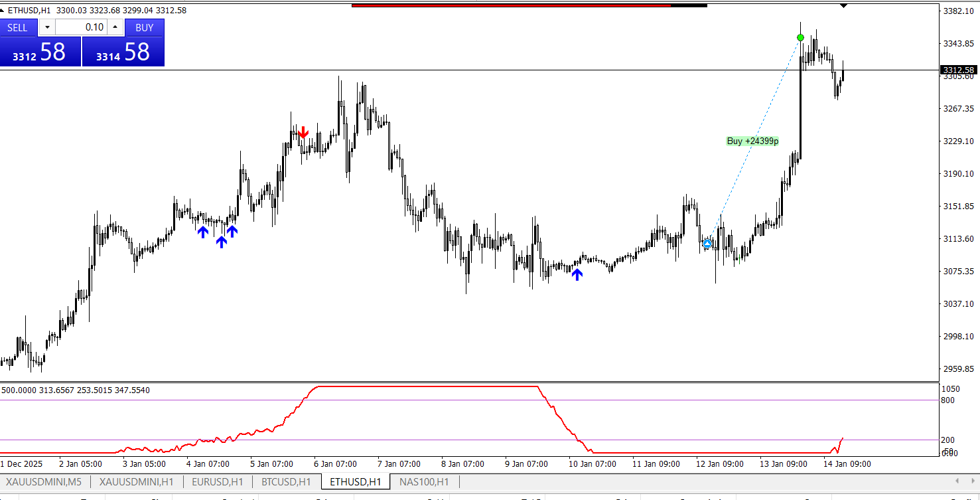The width and height of the screenshot is (980, 500).
Task: Switch to the XAUUSDMINI,M5 chart tab
Action: coord(44,481)
